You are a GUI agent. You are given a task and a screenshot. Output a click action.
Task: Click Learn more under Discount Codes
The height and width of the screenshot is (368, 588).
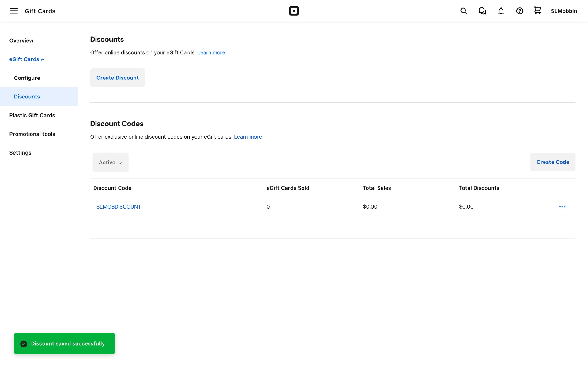point(248,137)
